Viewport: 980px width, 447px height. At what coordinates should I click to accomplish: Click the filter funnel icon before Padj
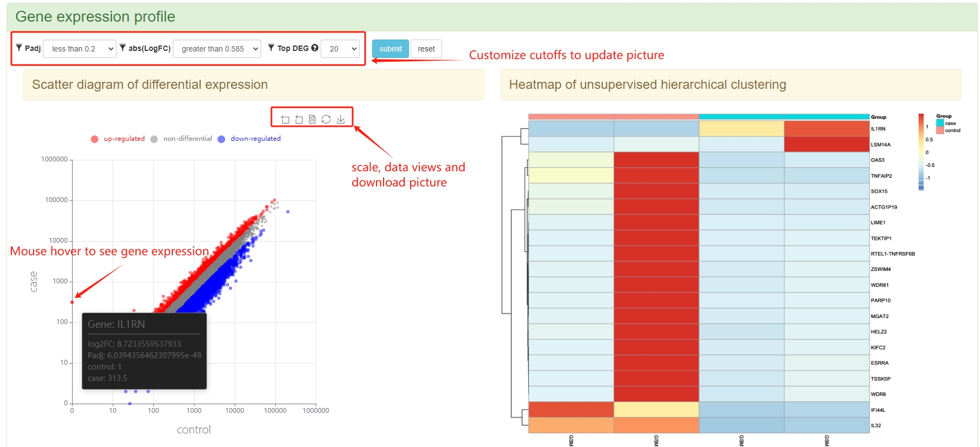(19, 48)
